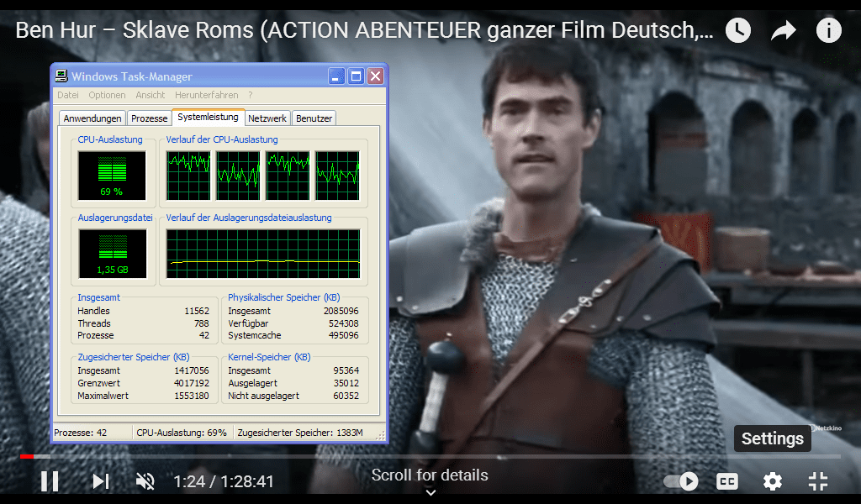Screen dimensions: 861x504
Task: Open the Optionen menu
Action: tap(107, 95)
